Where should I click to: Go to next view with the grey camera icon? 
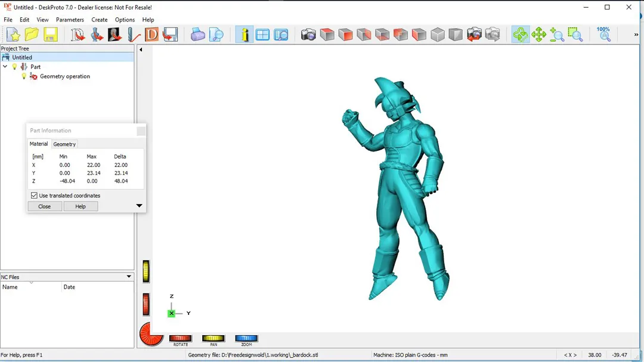[x=493, y=35]
